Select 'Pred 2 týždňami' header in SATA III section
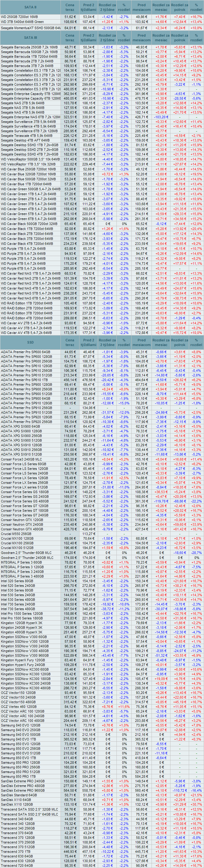The width and height of the screenshot is (204, 868). click(89, 38)
